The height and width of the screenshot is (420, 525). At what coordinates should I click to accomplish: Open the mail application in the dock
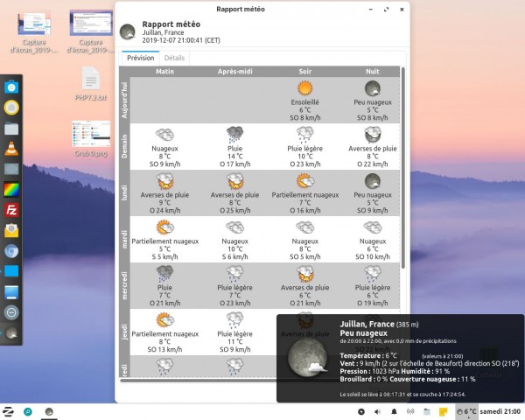[x=11, y=230]
